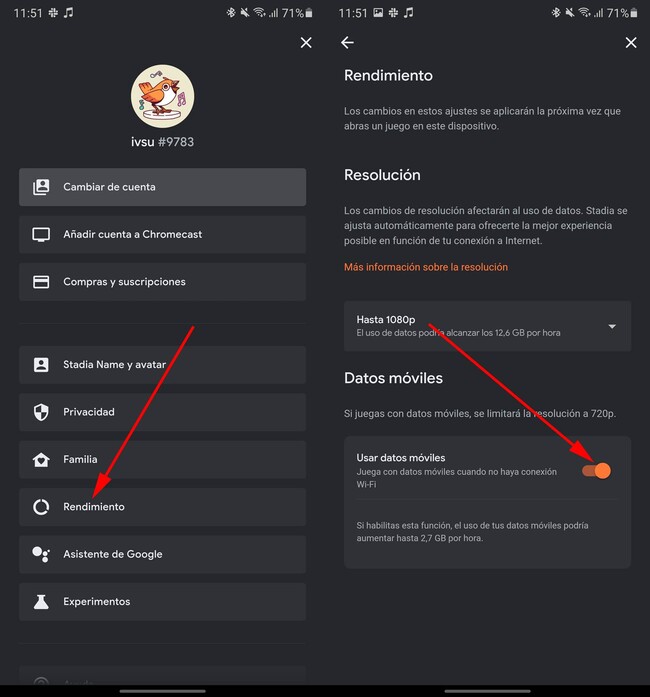Disable the Usar datos móviles switch
This screenshot has height=697, width=650.
[x=596, y=470]
